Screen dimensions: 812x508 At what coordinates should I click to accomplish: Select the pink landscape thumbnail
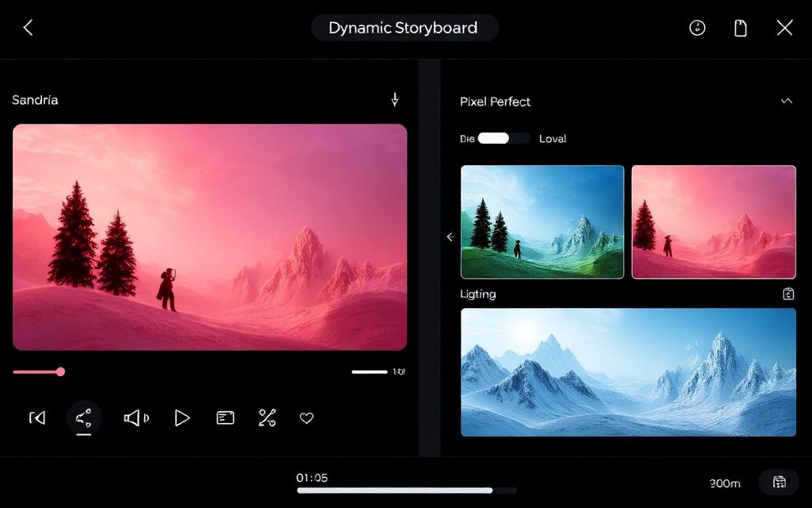pos(714,222)
